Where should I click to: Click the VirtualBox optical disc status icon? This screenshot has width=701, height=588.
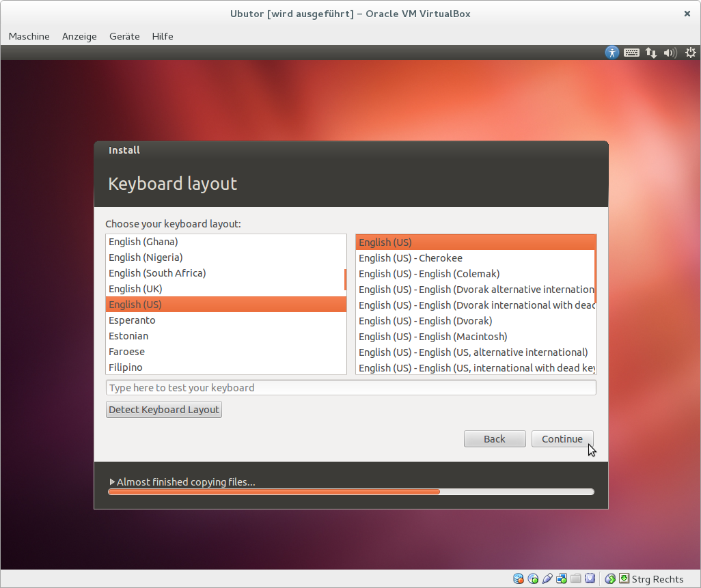[533, 579]
